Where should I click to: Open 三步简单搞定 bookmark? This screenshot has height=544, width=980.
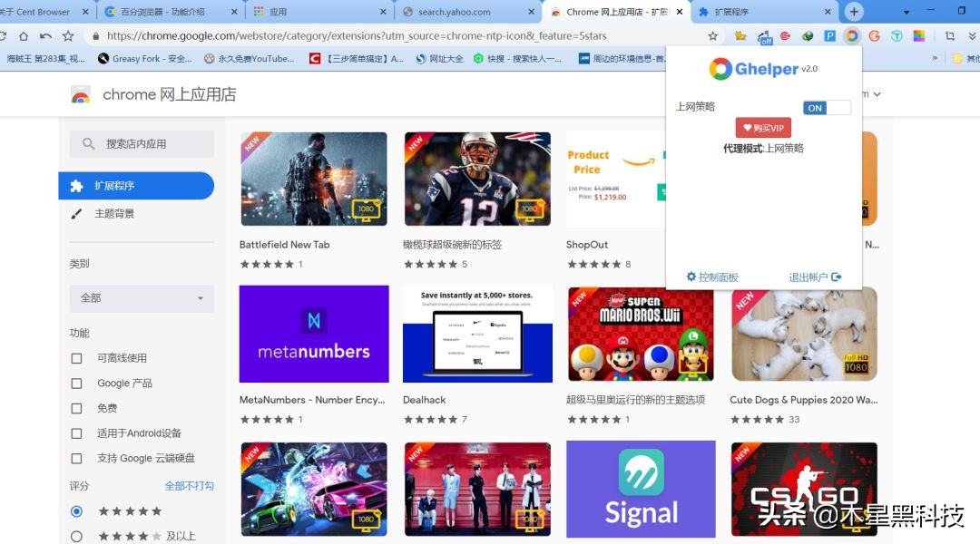coord(357,59)
